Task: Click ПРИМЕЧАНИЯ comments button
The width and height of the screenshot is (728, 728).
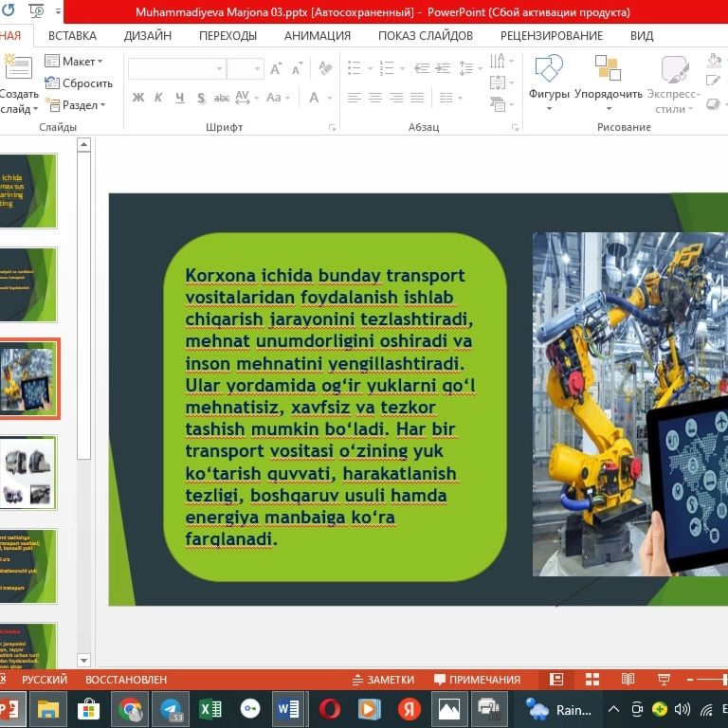Action: coord(477,680)
